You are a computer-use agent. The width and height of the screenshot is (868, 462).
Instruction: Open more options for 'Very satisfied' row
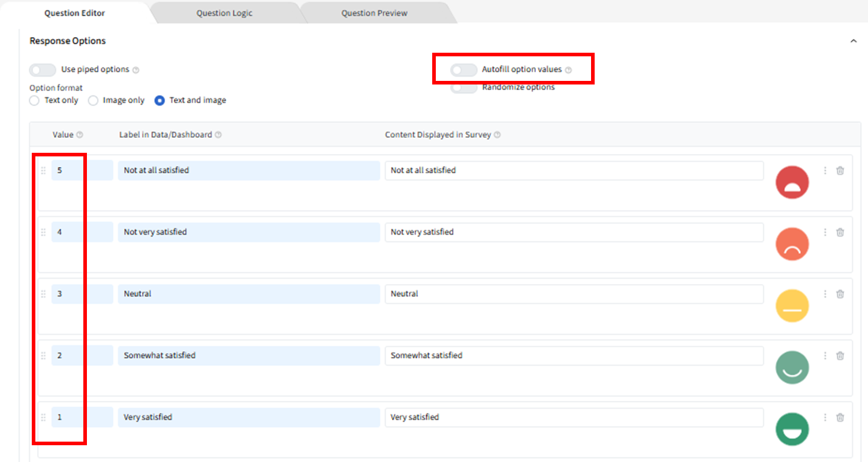[x=825, y=418]
